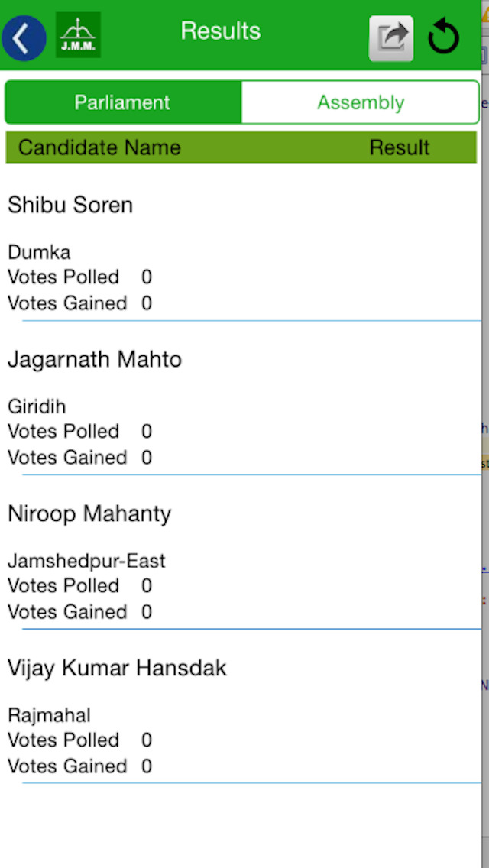This screenshot has height=868, width=489.
Task: Open Jagarnath Mahto's result entry
Action: [95, 359]
